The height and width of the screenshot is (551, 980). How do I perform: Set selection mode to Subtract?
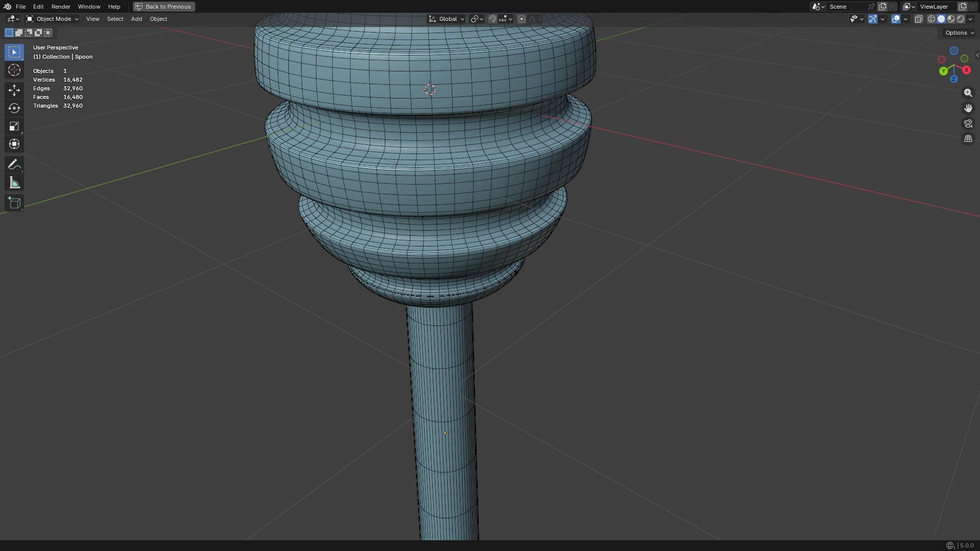click(29, 33)
